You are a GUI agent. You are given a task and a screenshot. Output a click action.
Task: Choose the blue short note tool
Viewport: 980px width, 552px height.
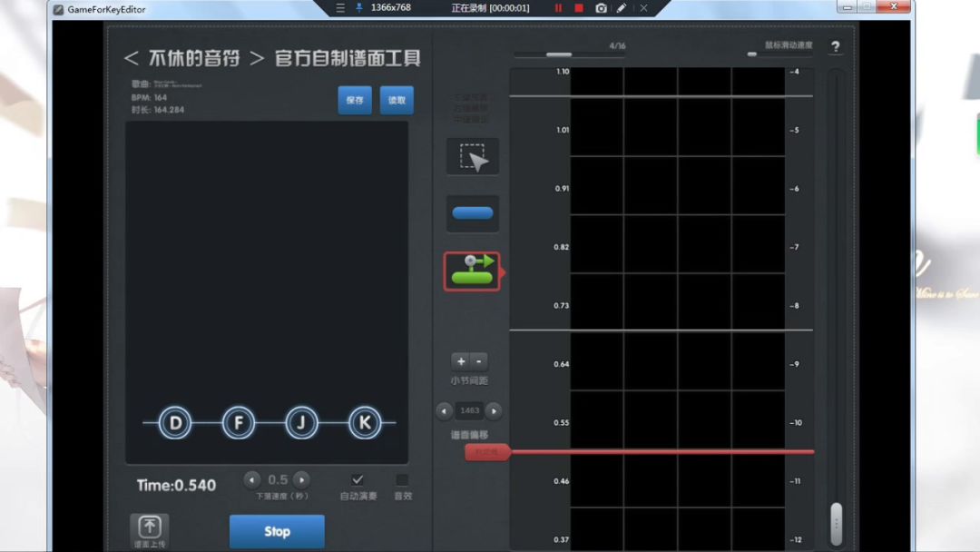coord(472,213)
